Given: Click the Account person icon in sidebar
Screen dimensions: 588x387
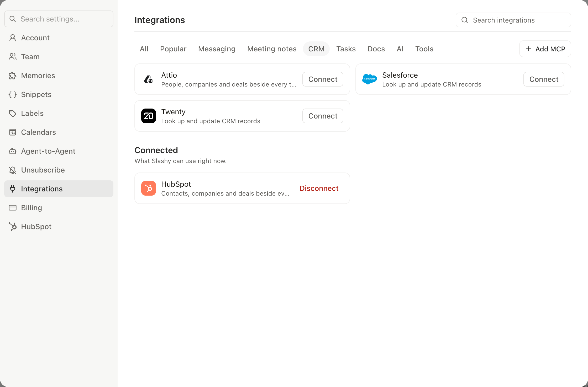Looking at the screenshot, I should click(x=13, y=38).
